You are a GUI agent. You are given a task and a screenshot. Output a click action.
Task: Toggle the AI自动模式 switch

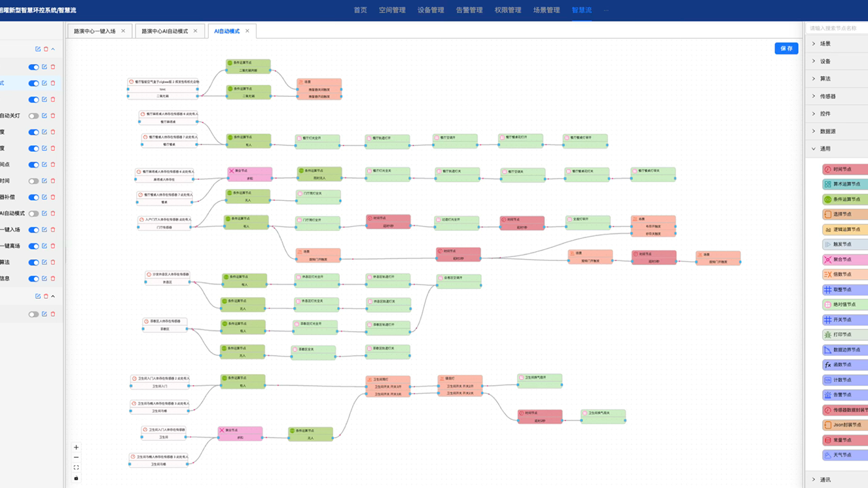pos(33,213)
